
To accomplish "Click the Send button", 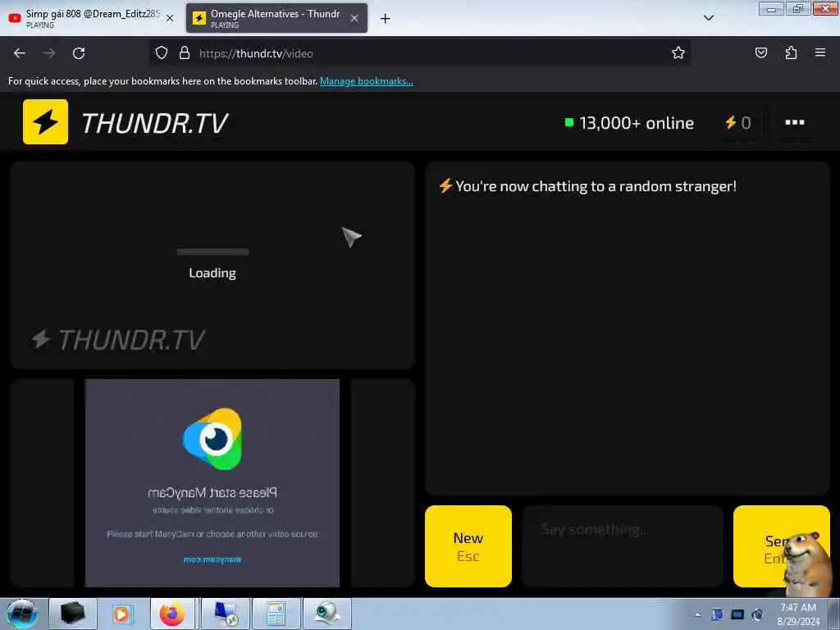I will click(x=781, y=546).
